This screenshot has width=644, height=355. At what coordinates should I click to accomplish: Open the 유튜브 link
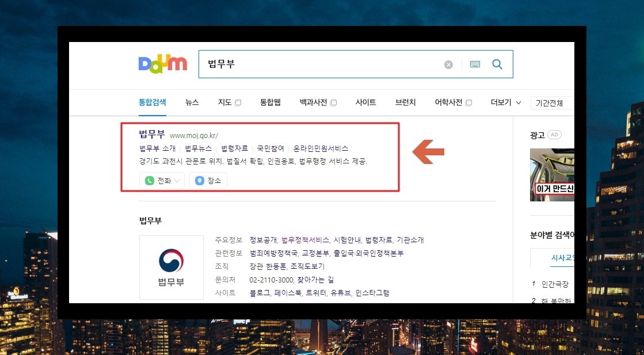point(341,293)
